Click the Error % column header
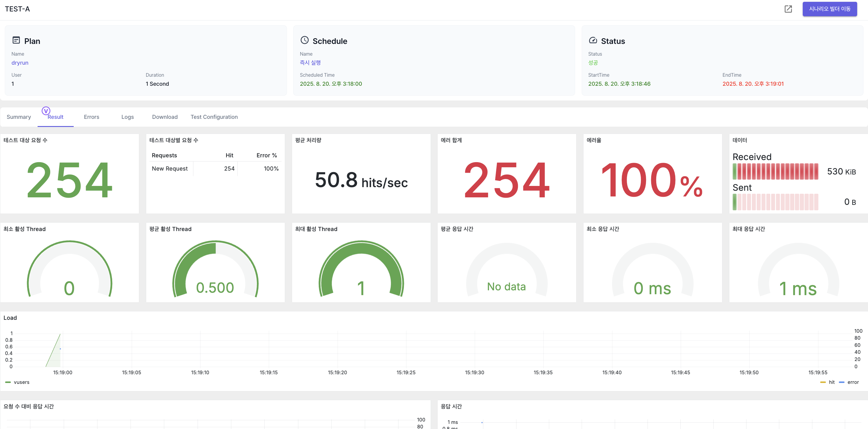The height and width of the screenshot is (429, 868). click(x=266, y=155)
